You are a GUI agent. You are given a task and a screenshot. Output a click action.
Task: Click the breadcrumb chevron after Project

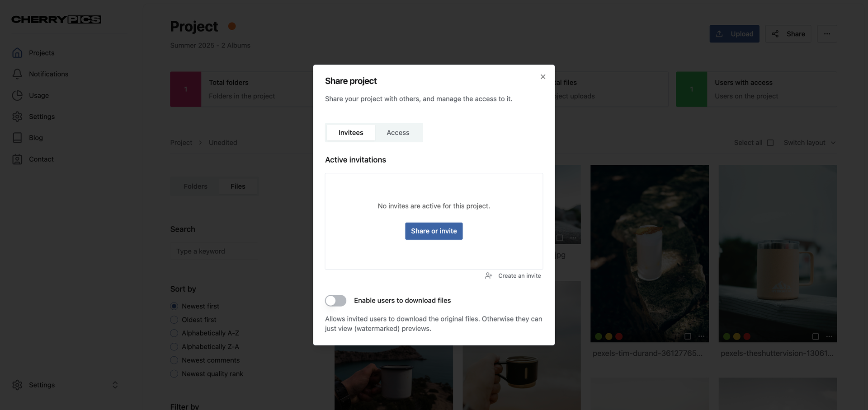(x=200, y=143)
